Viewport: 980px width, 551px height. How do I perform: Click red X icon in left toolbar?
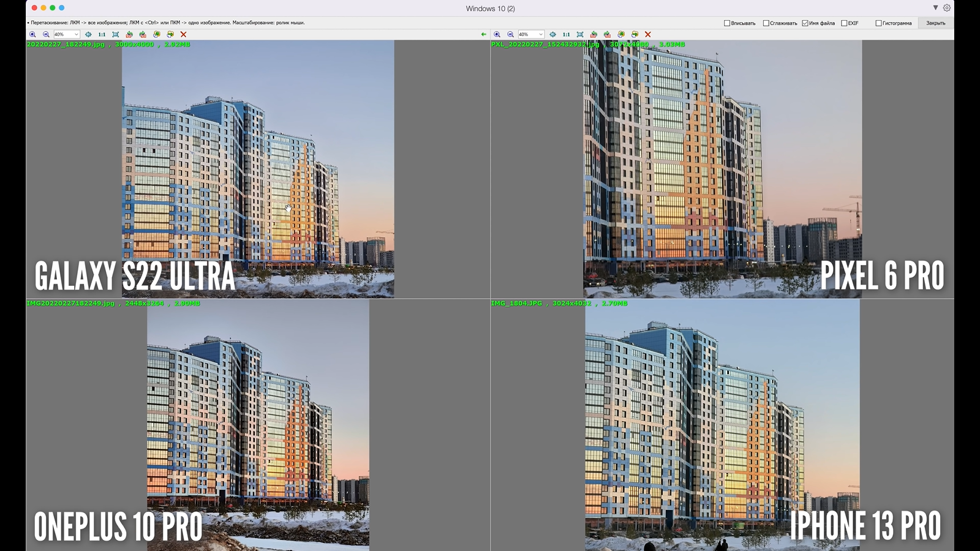(183, 34)
